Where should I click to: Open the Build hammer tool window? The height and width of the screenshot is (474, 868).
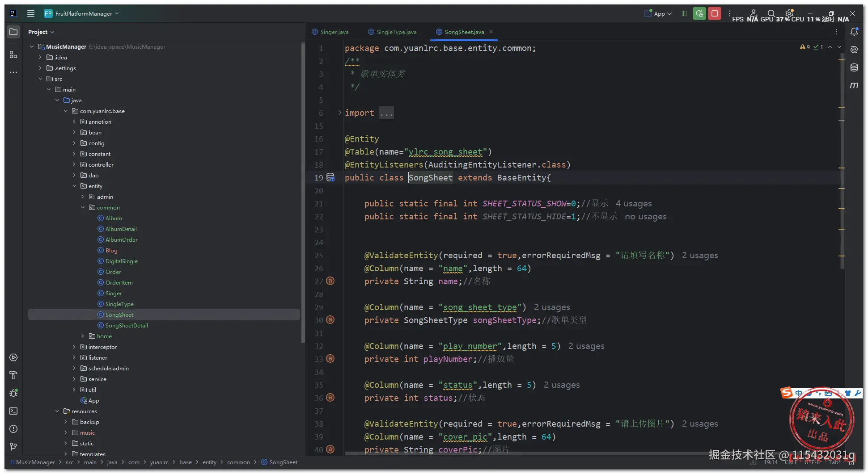click(x=13, y=375)
